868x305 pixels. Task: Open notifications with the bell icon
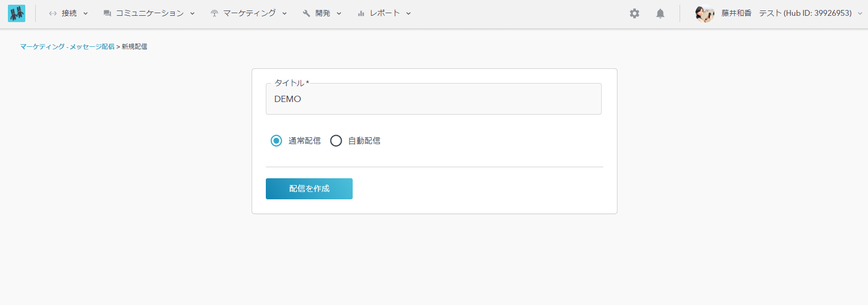pos(660,14)
